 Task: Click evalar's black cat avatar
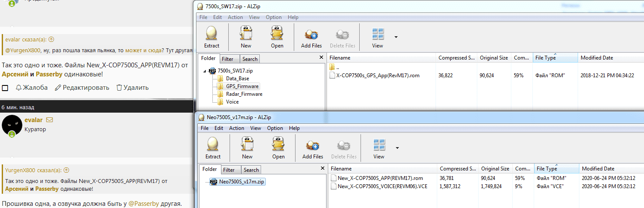point(12,126)
